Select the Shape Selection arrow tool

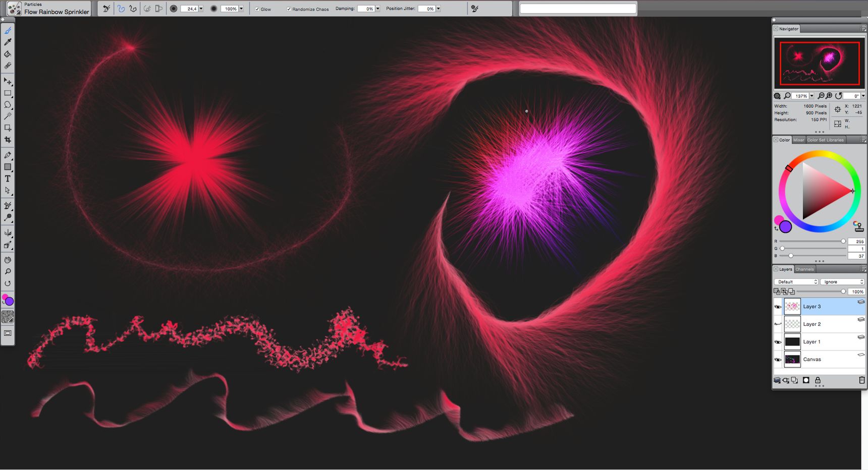click(8, 190)
